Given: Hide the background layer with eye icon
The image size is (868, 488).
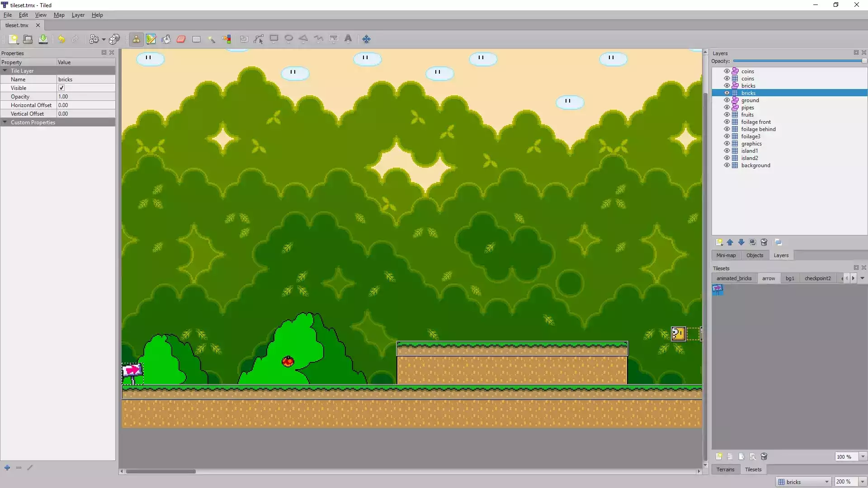Looking at the screenshot, I should pos(727,165).
